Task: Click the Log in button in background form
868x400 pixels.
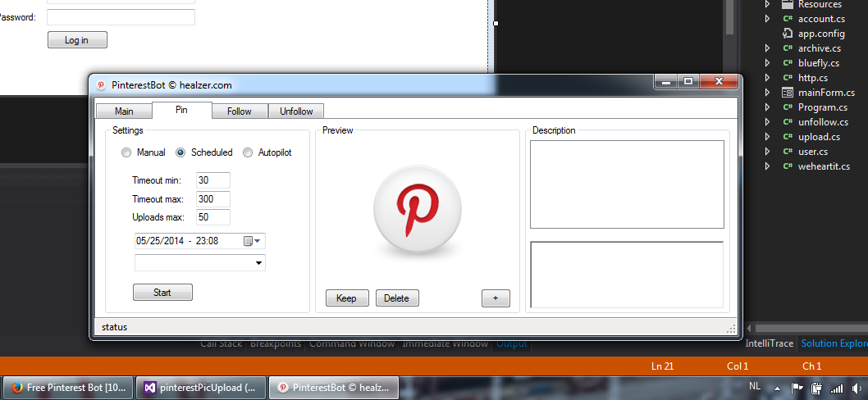Action: [x=77, y=40]
